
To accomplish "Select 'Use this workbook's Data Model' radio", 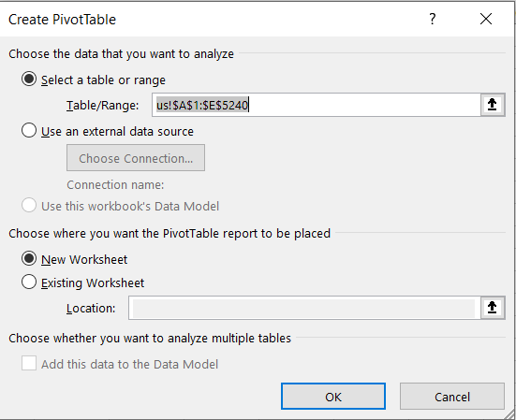I will (29, 205).
